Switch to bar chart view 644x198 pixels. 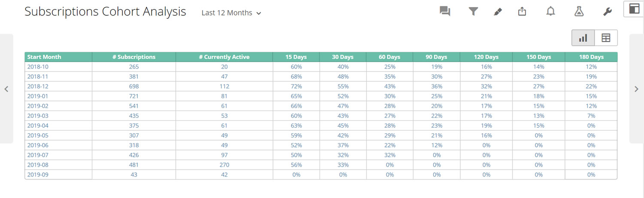[x=583, y=38]
